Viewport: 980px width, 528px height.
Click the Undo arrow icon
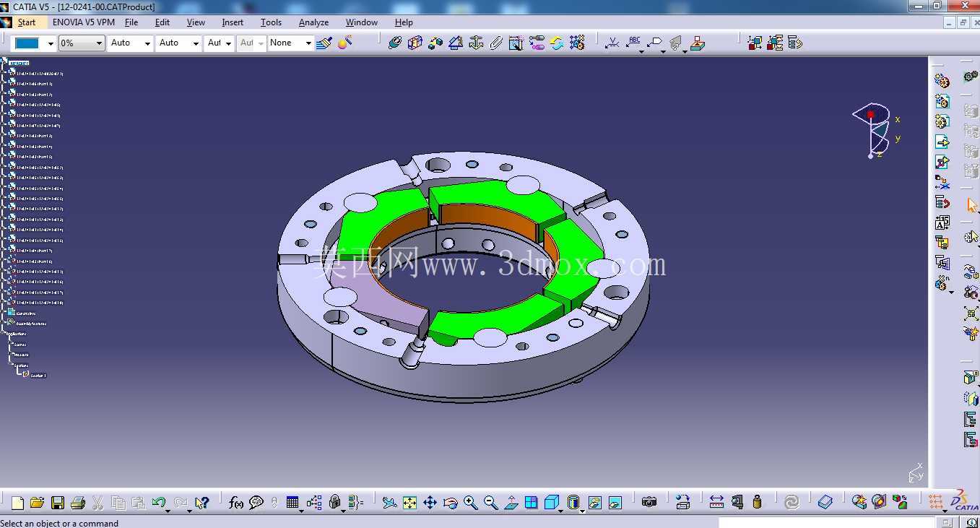click(159, 503)
